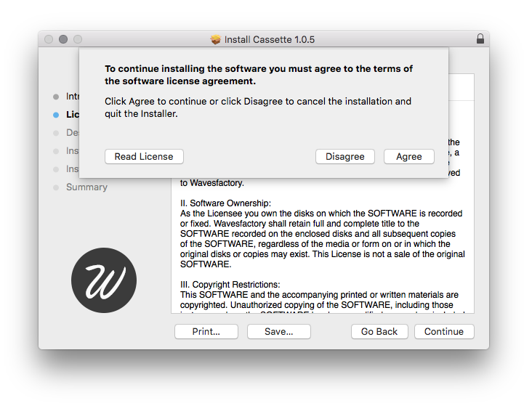Click the Go Back button
The image size is (532, 406).
tap(379, 331)
